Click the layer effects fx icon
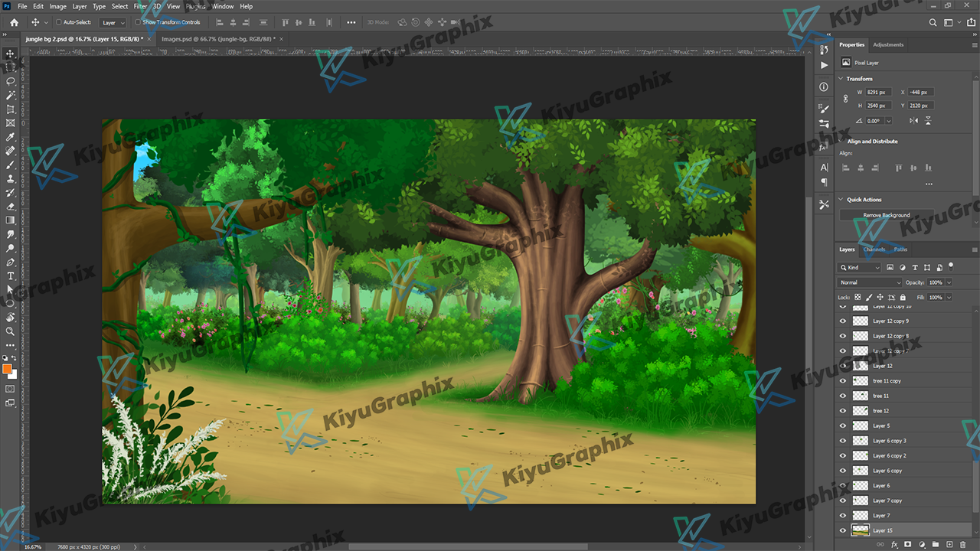The image size is (980, 551). 894,544
